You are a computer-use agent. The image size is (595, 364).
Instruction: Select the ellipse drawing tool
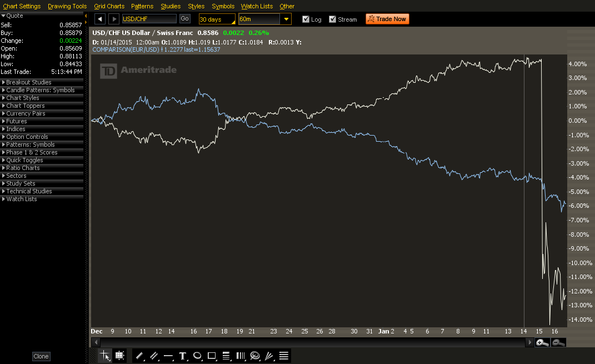[x=197, y=356]
